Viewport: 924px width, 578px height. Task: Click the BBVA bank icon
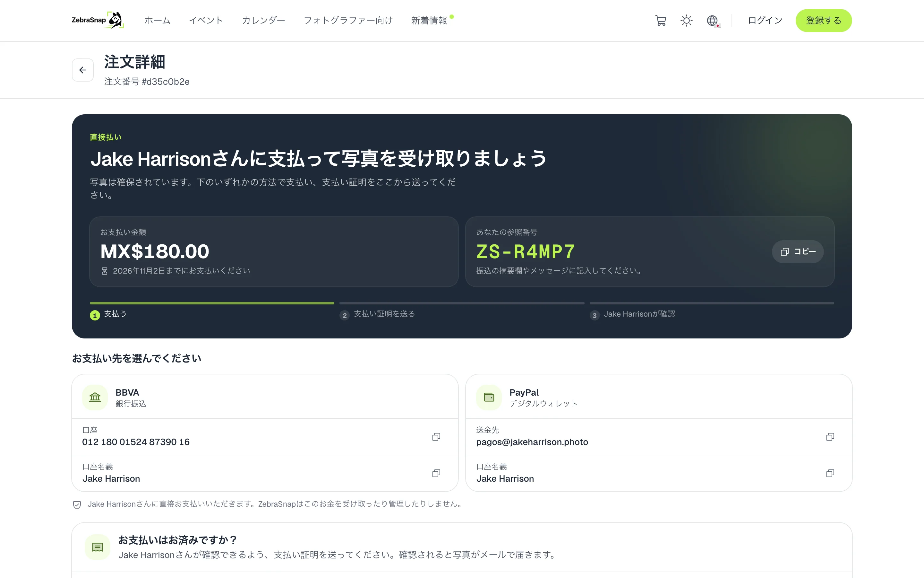point(95,398)
